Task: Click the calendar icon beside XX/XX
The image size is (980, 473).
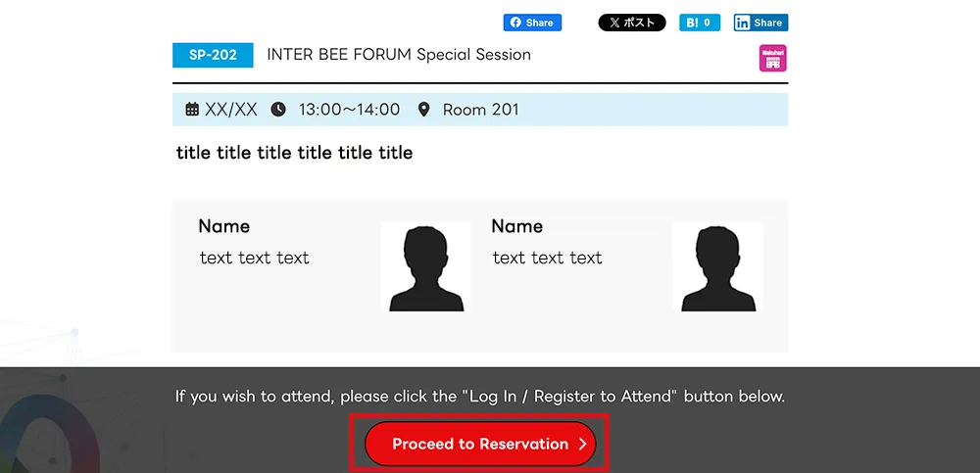Action: pyautogui.click(x=192, y=110)
